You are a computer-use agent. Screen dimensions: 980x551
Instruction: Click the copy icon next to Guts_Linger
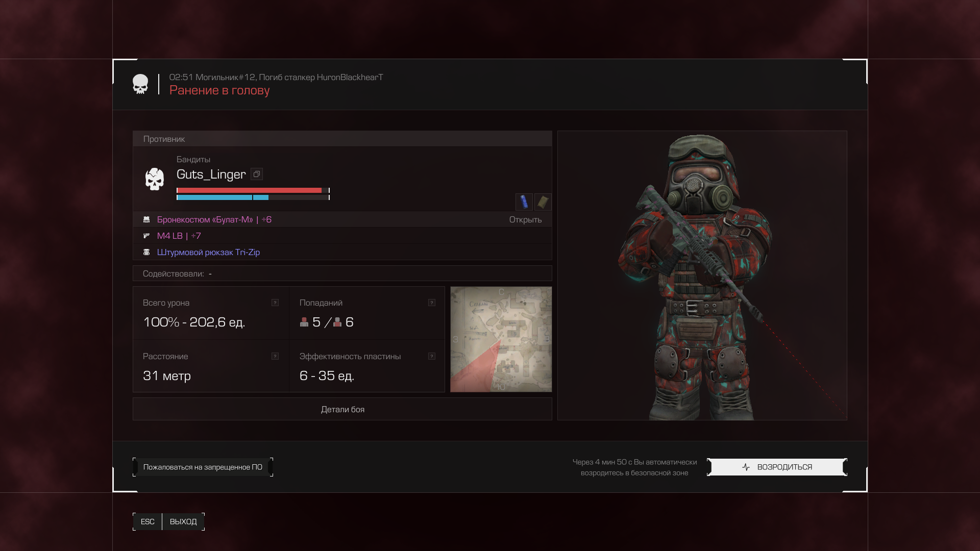257,174
